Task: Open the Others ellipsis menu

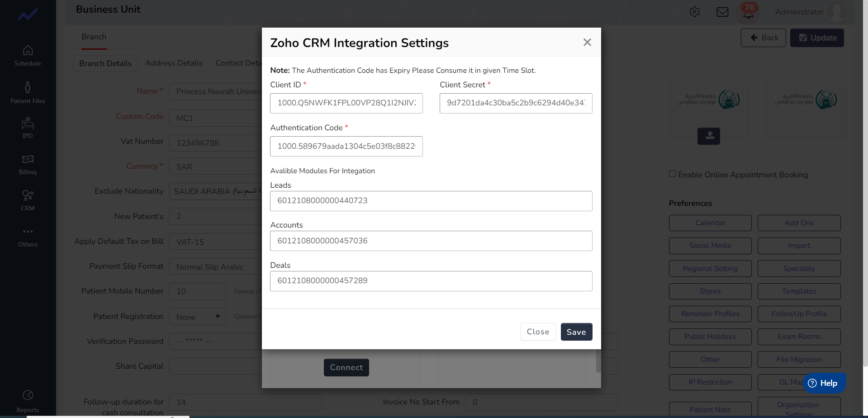Action: [x=28, y=232]
